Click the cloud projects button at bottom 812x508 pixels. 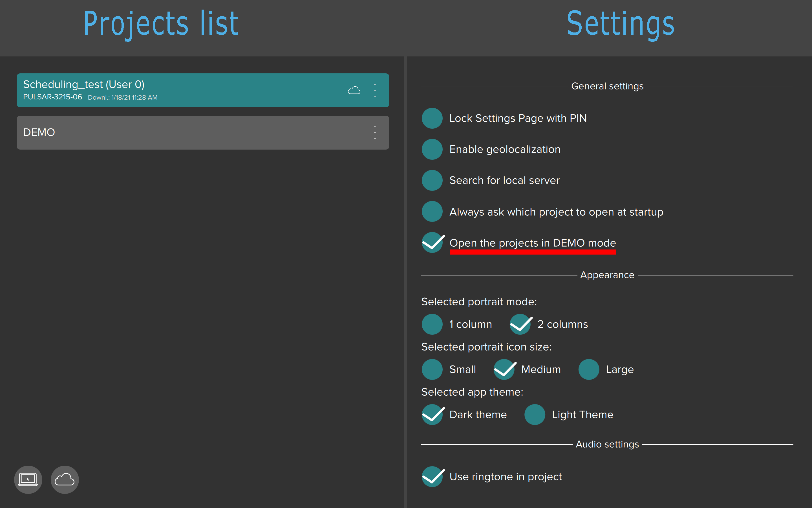click(65, 479)
